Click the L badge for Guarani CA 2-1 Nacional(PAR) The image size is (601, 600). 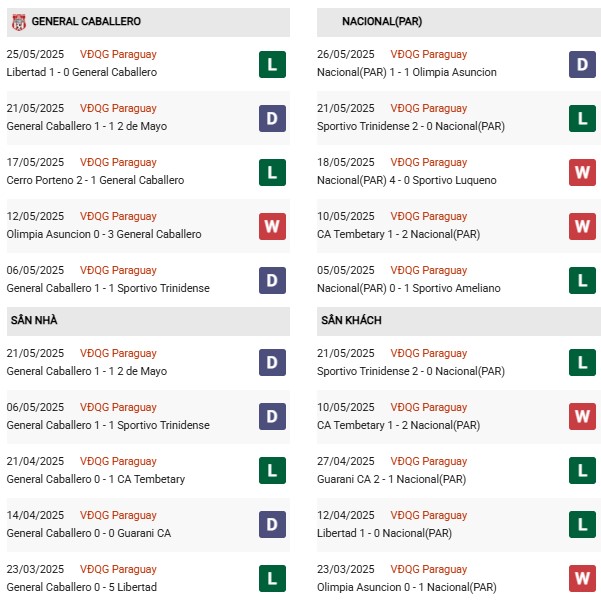tap(582, 470)
